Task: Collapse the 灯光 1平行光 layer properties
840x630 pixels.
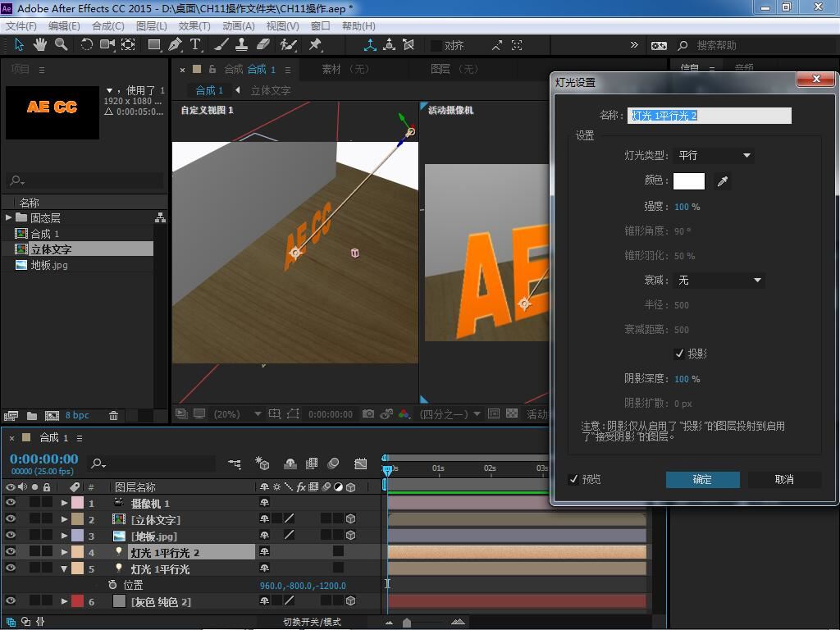Action: [64, 569]
